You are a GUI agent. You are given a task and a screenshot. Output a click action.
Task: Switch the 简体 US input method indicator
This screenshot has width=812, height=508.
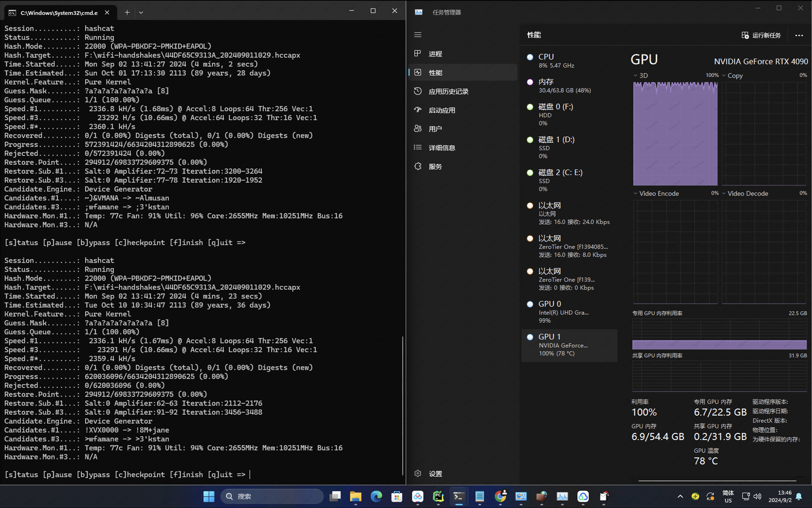coord(728,496)
